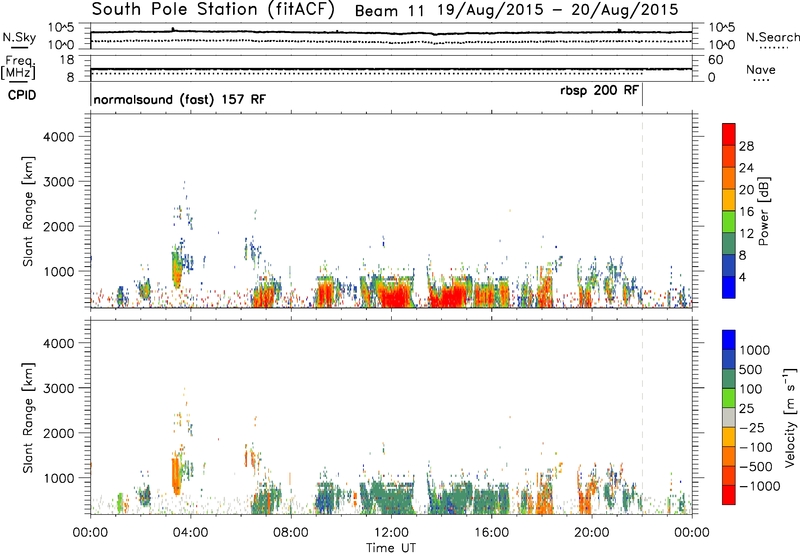Click the 16:00 time axis label
The image size is (800, 554).
tap(491, 533)
